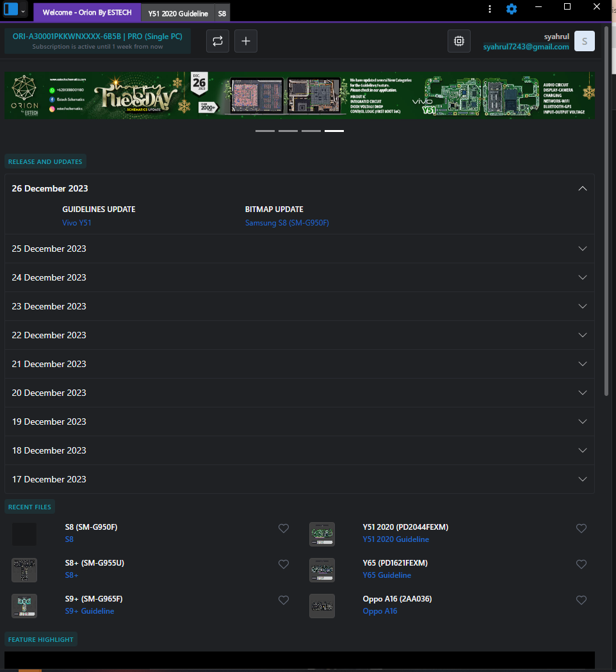
Task: Open the Vivo Y51 guidelines link
Action: pos(77,223)
